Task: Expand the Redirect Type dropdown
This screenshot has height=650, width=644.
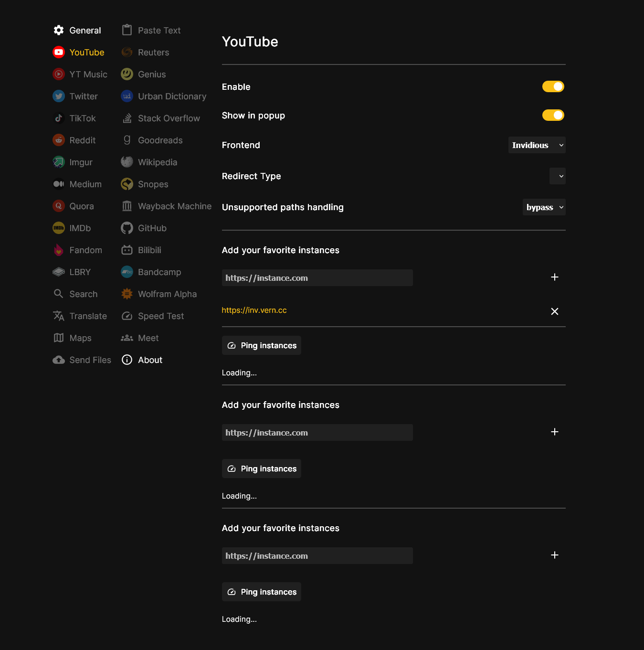Action: coord(557,176)
